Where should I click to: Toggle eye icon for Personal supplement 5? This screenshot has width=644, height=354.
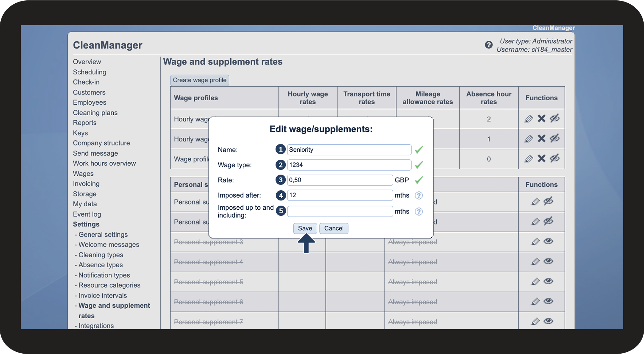(548, 281)
